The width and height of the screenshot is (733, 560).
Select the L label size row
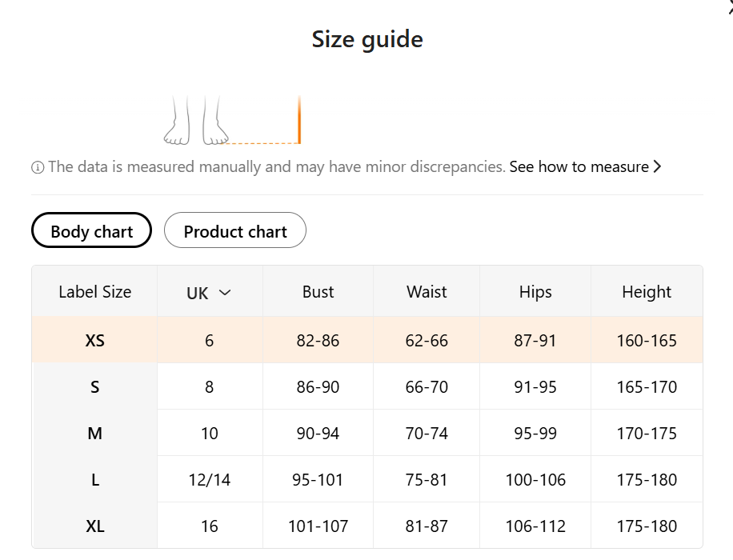click(x=94, y=480)
